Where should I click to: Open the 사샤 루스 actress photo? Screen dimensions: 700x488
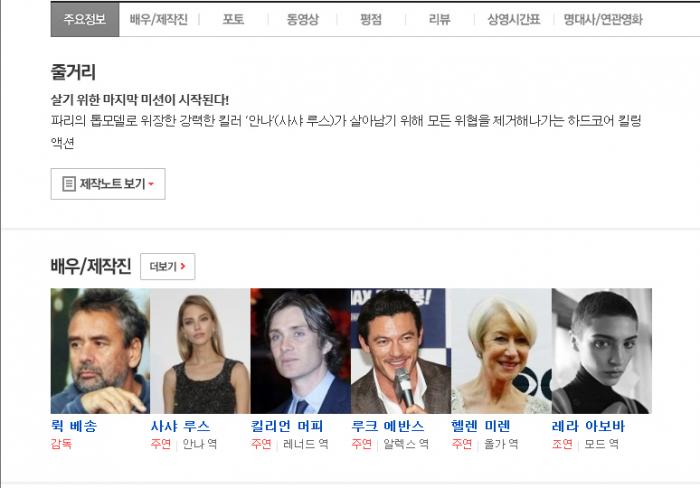[200, 351]
